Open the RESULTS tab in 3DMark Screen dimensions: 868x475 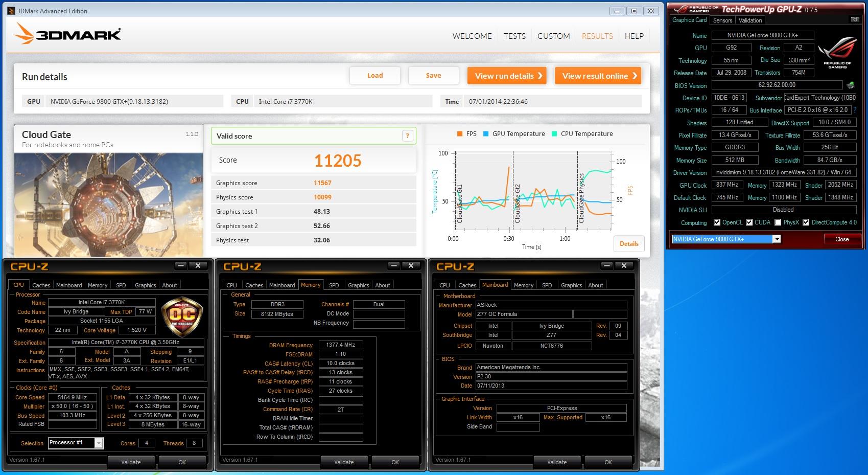597,36
